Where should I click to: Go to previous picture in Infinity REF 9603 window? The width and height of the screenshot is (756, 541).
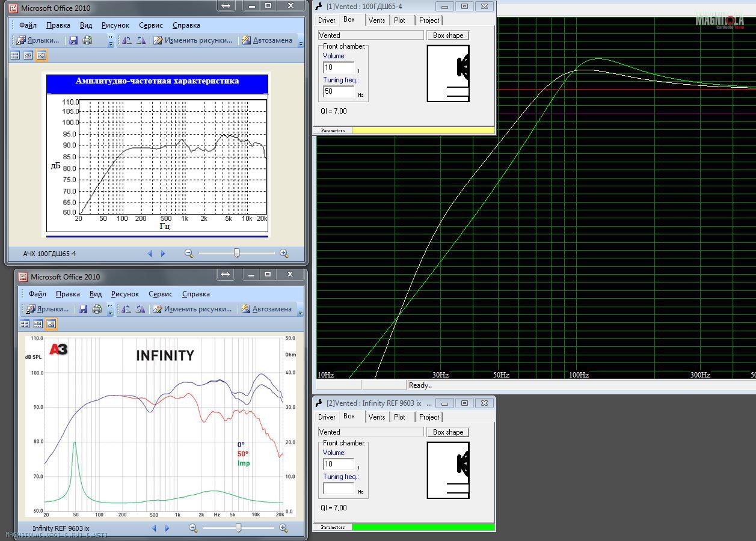pos(154,528)
